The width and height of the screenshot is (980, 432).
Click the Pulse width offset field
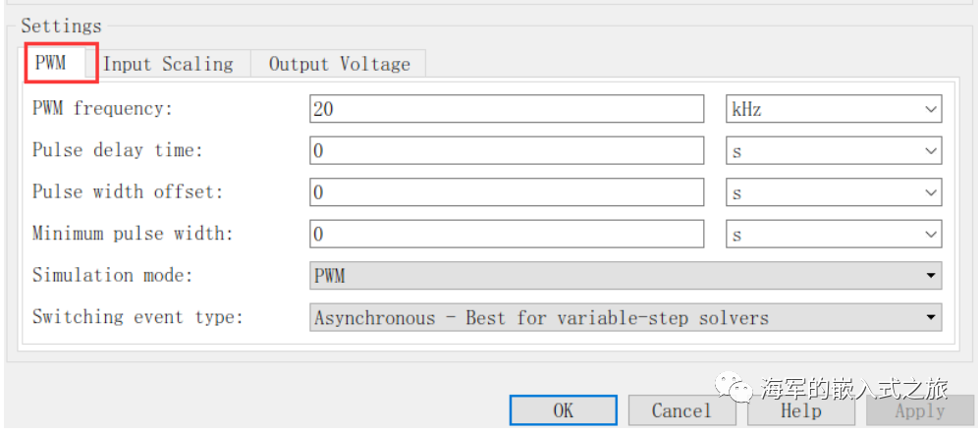(x=506, y=192)
